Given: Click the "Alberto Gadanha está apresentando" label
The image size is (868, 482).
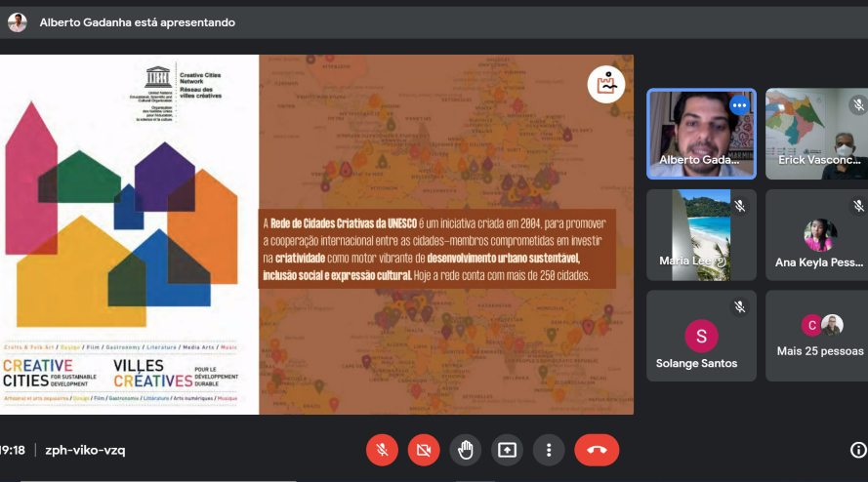Looking at the screenshot, I should [x=137, y=21].
